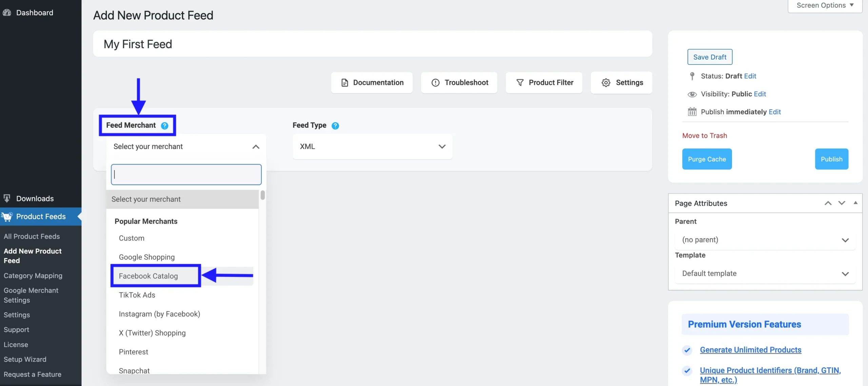868x386 pixels.
Task: Toggle Page Attributes panel collapse triangle
Action: 855,203
